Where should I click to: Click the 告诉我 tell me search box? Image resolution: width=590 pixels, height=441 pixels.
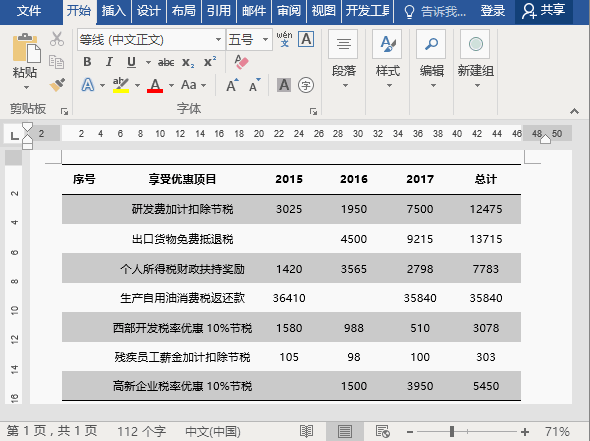(x=435, y=11)
